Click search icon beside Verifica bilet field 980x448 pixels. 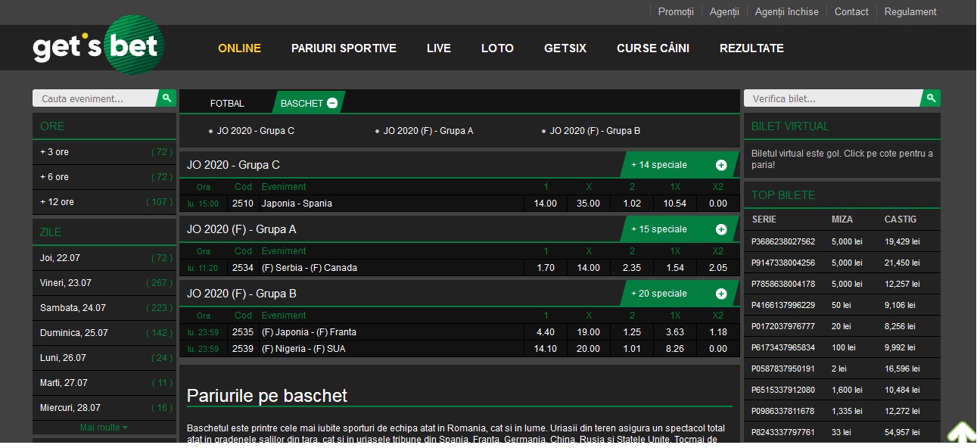(x=932, y=98)
